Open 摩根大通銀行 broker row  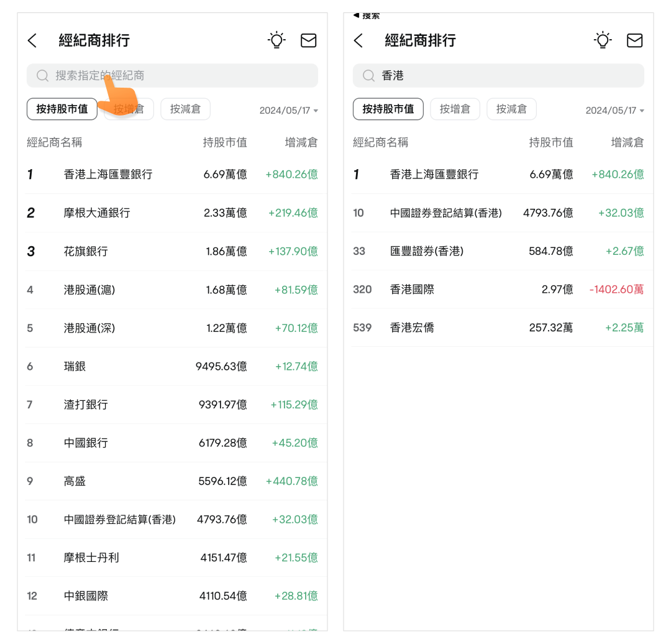172,213
